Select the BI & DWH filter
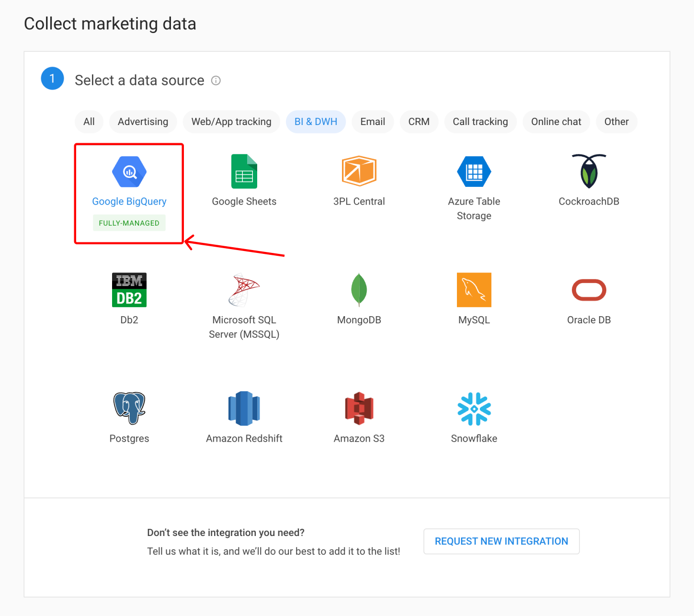Image resolution: width=694 pixels, height=616 pixels. pyautogui.click(x=316, y=122)
